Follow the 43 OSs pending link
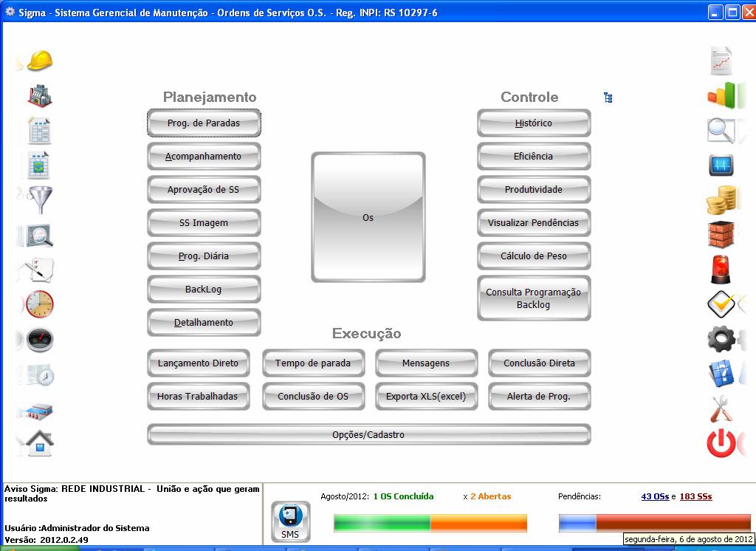 point(655,496)
